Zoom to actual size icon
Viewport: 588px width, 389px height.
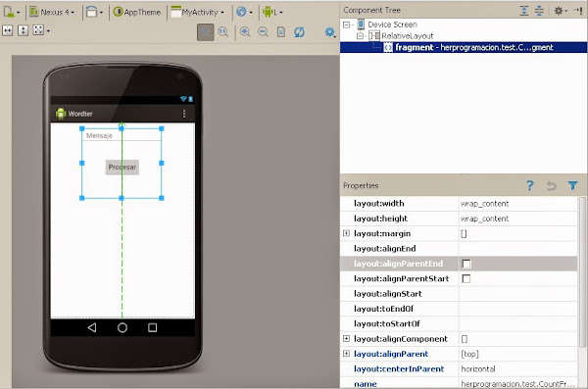point(223,32)
